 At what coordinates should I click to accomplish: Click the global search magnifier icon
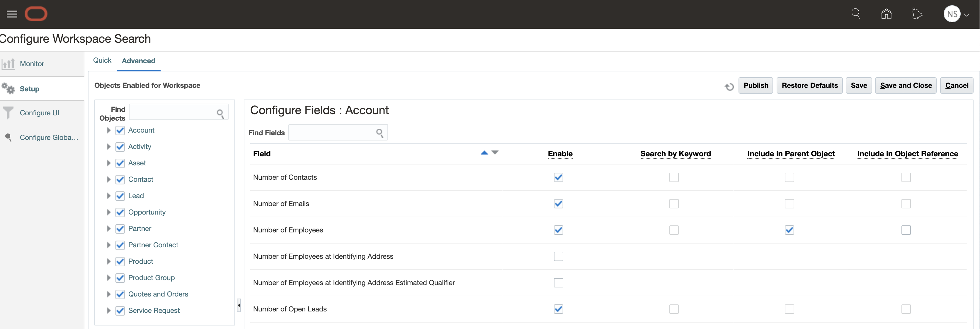[856, 14]
